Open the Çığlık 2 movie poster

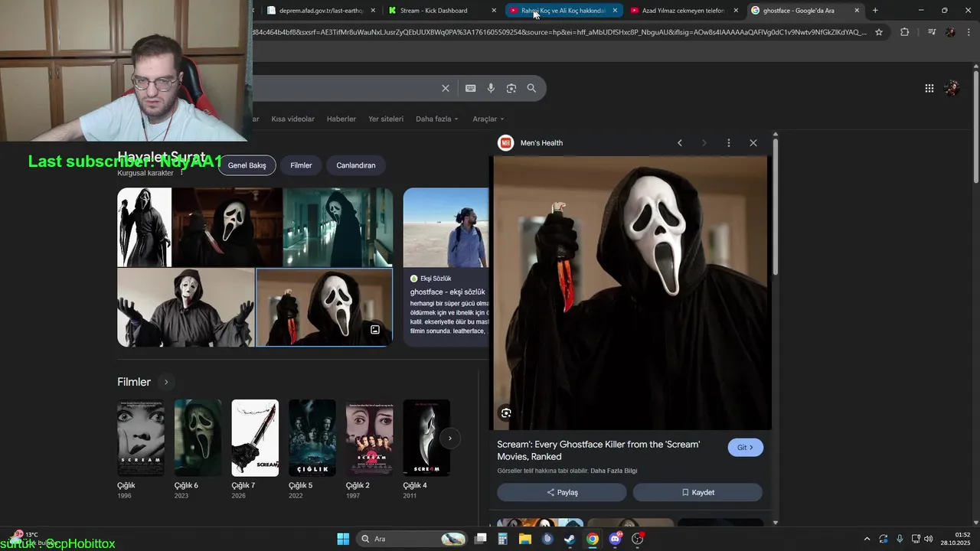pyautogui.click(x=369, y=438)
